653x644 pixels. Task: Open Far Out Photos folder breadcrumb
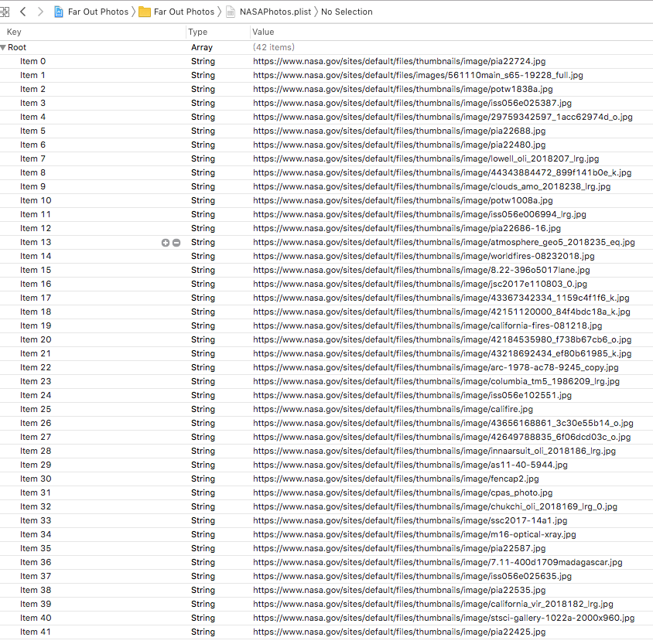pos(183,12)
